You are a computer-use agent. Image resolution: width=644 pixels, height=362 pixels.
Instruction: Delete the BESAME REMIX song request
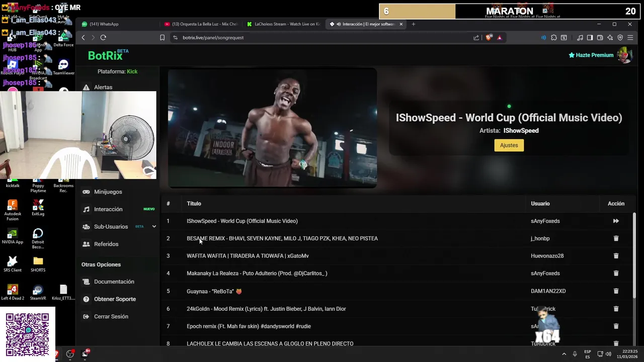click(x=616, y=238)
